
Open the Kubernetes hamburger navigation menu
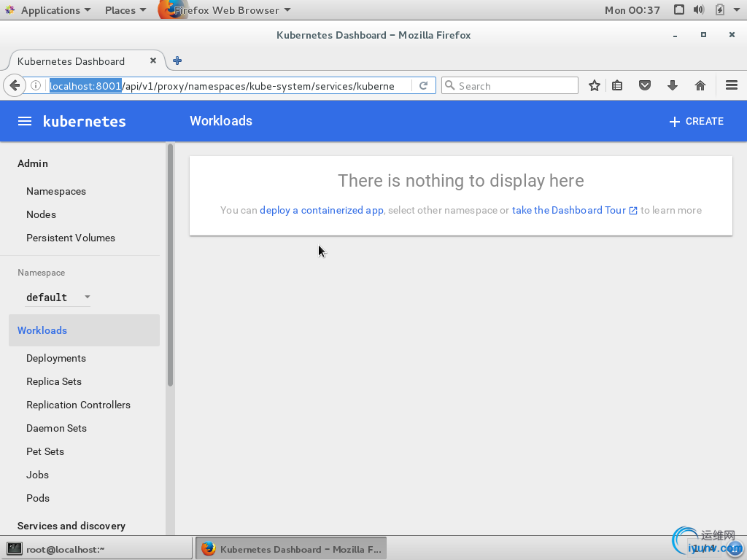pyautogui.click(x=25, y=122)
